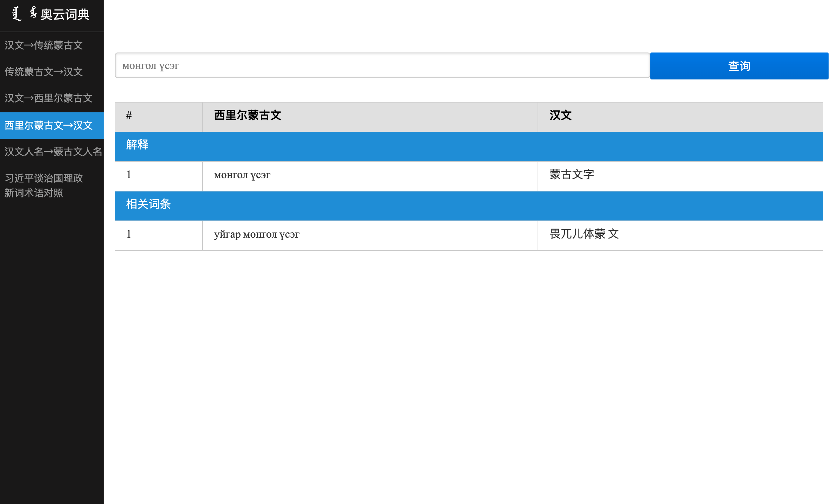This screenshot has width=837, height=504.
Task: Open the 奥云词典 home via title
Action: (x=65, y=15)
